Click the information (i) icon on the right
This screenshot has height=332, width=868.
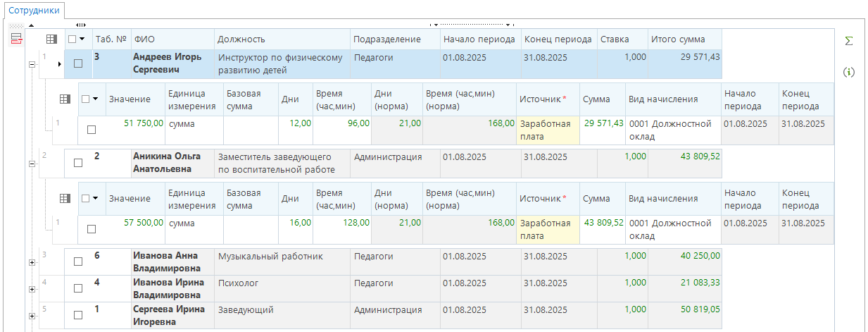coord(849,72)
